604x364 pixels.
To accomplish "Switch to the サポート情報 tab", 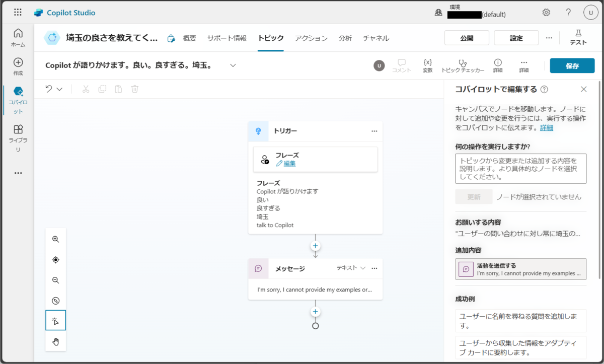I will pos(227,38).
